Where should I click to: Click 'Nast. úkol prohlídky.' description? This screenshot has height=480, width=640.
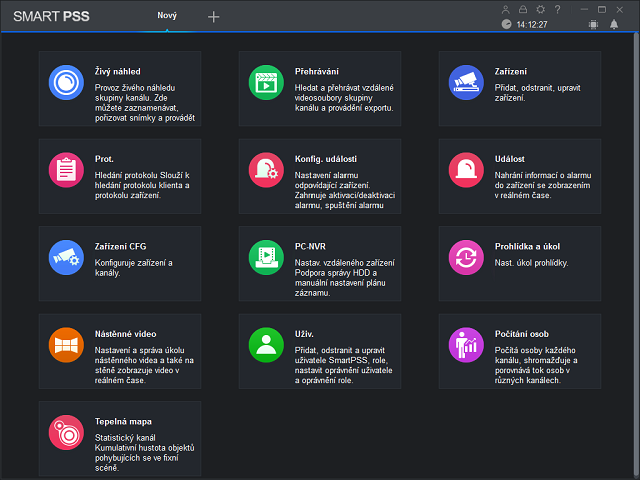531,263
